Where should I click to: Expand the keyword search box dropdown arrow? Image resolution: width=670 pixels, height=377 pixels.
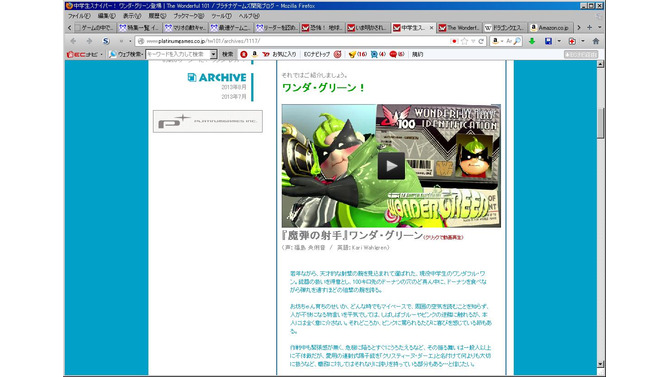[213, 54]
